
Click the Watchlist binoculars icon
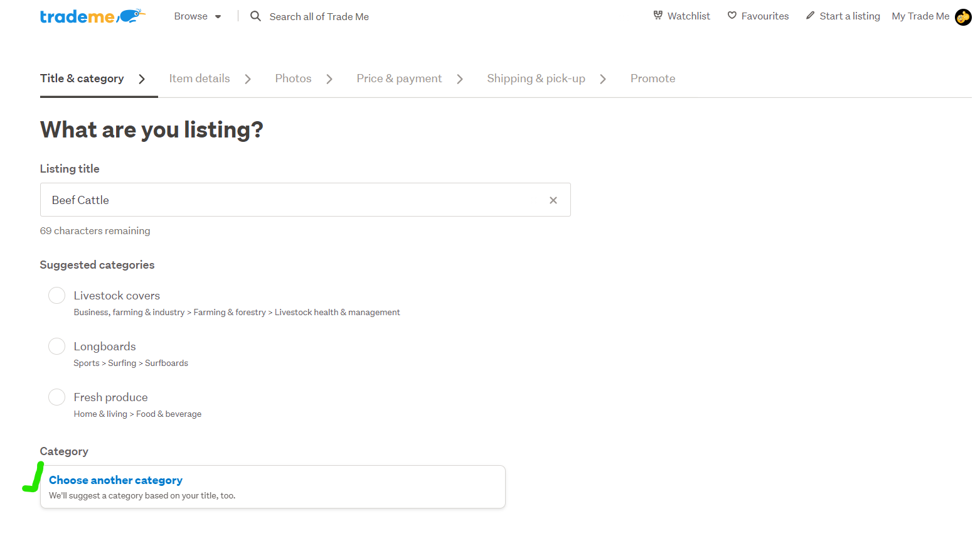[x=658, y=16]
